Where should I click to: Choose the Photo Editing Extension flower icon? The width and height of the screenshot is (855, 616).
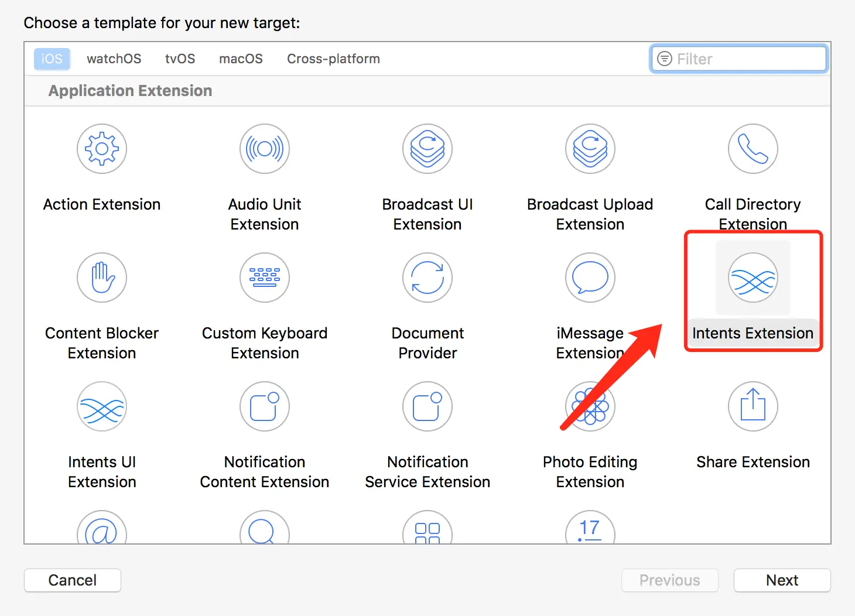590,406
